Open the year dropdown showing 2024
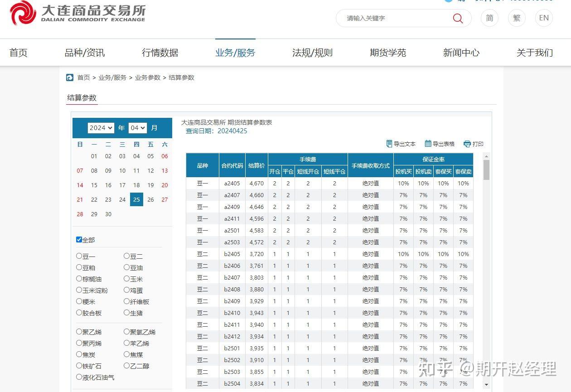 [x=101, y=128]
